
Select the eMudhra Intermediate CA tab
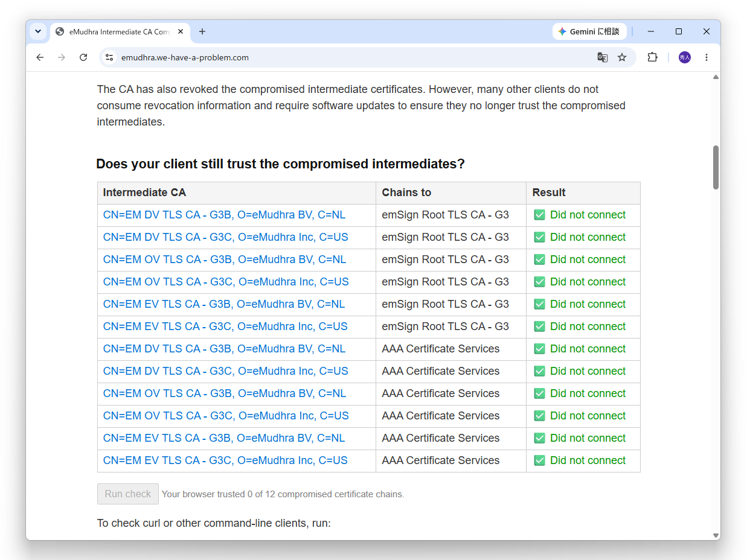[120, 31]
